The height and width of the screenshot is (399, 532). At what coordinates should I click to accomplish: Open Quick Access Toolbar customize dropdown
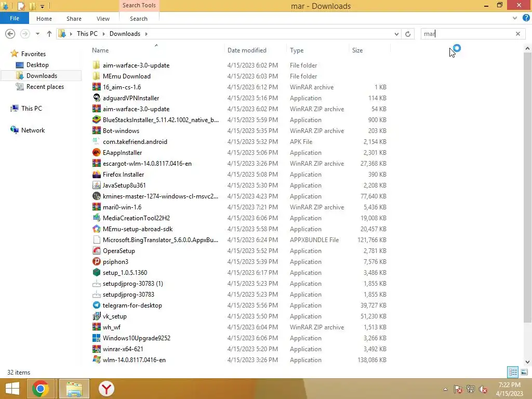[42, 6]
